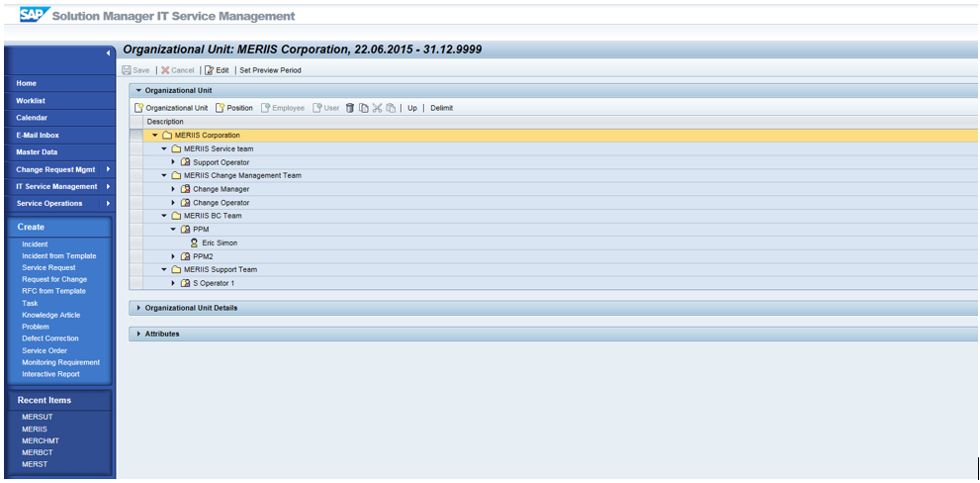Create a Service Order link
Image resolution: width=980 pixels, height=483 pixels.
point(45,351)
